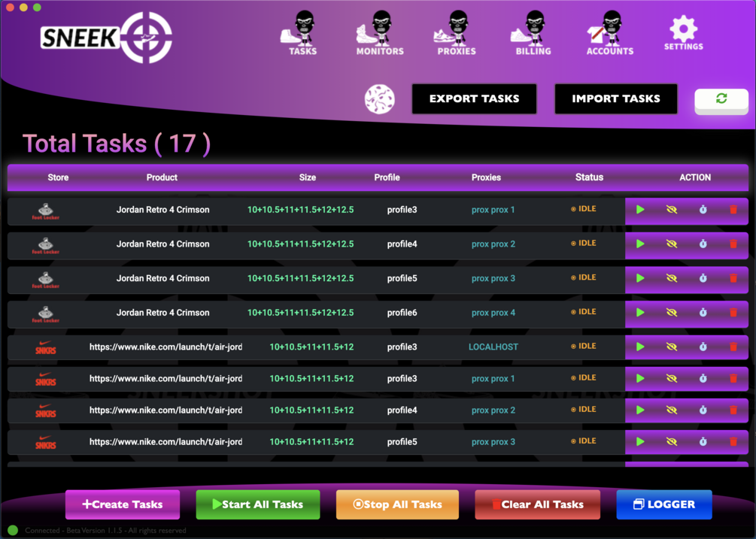Open the Tasks section in top navigation
The image size is (756, 539).
(x=300, y=33)
